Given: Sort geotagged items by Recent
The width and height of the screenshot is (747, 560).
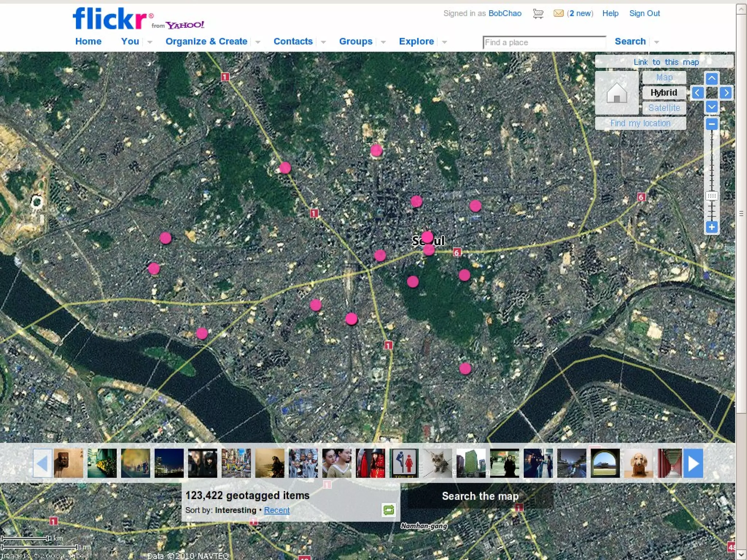Looking at the screenshot, I should coord(276,510).
